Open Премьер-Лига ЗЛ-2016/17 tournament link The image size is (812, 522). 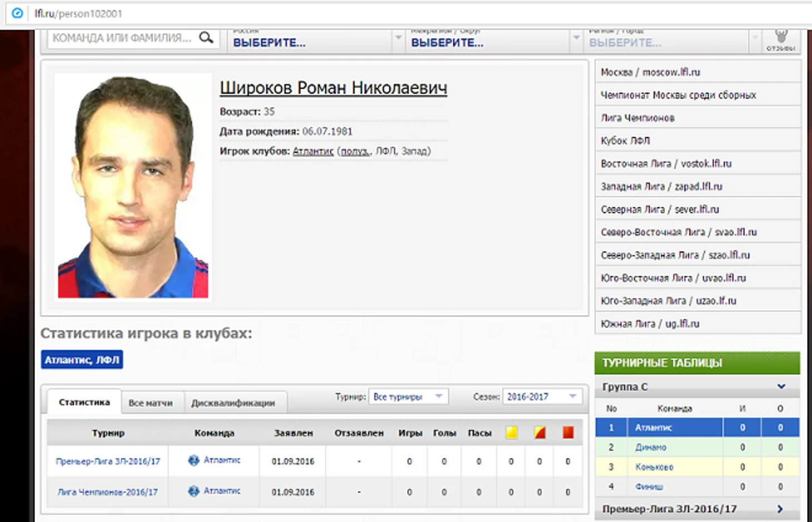tap(108, 461)
